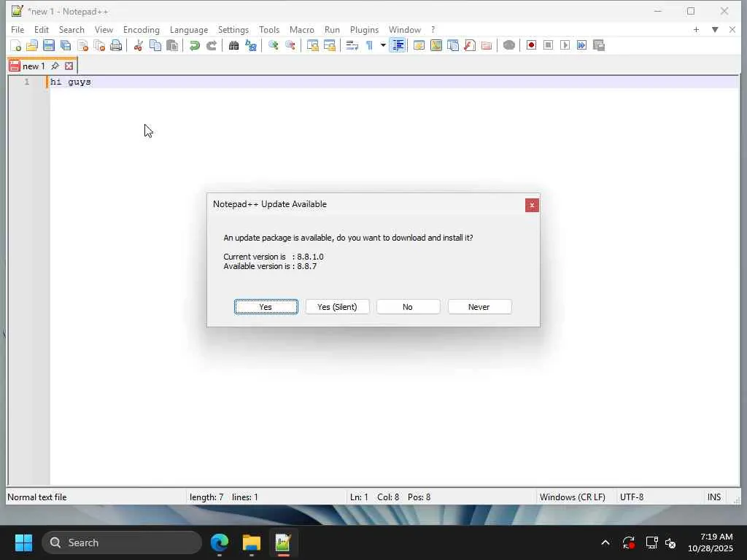This screenshot has width=747, height=560.
Task: Click No in the update dialog
Action: pyautogui.click(x=409, y=307)
